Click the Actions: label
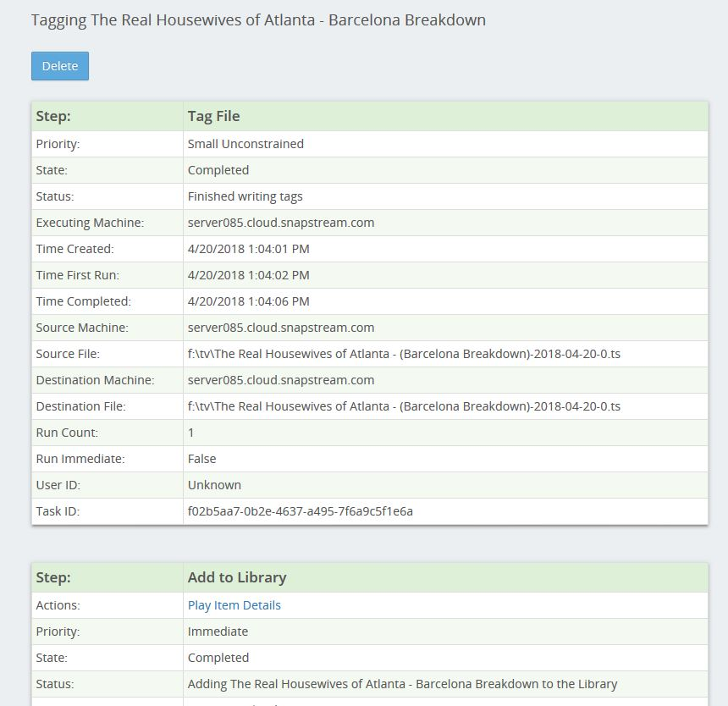 coord(58,605)
